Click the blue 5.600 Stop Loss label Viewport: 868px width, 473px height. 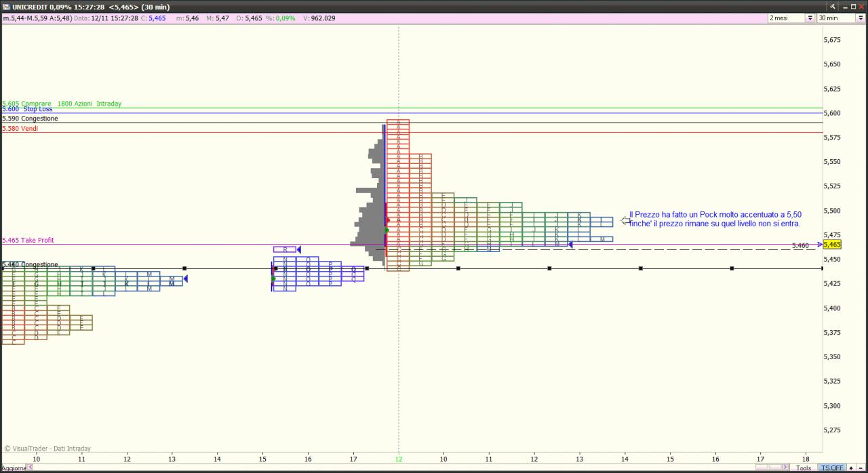(x=27, y=109)
